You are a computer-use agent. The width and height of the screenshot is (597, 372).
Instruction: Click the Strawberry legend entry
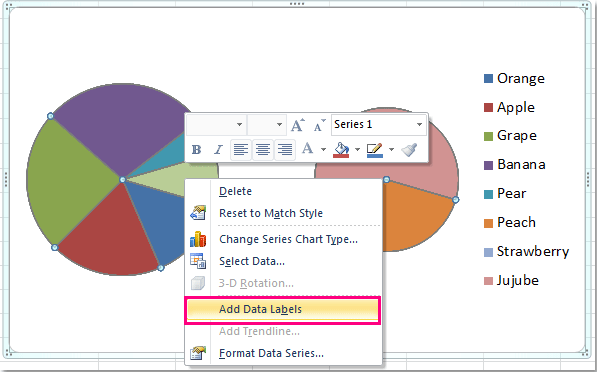(x=526, y=252)
